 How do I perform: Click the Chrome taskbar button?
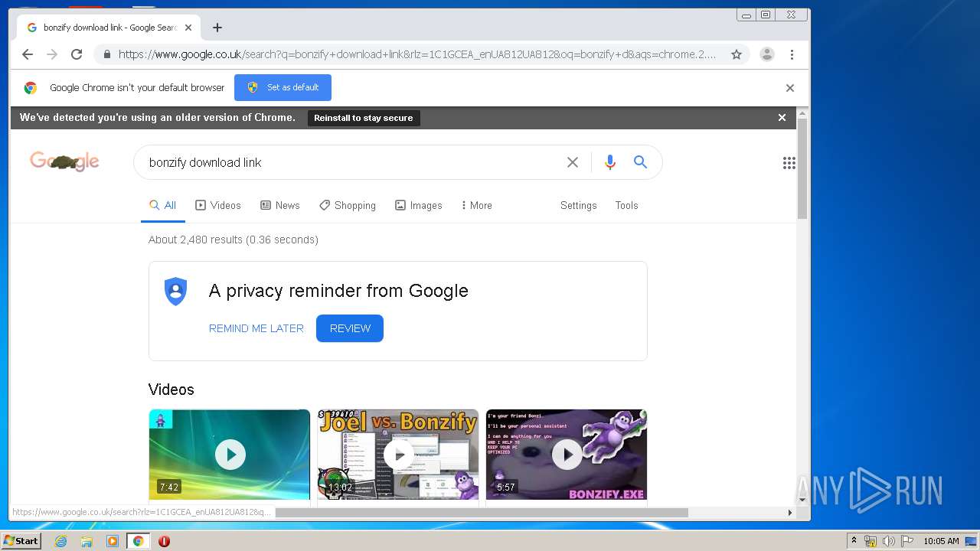pos(139,541)
